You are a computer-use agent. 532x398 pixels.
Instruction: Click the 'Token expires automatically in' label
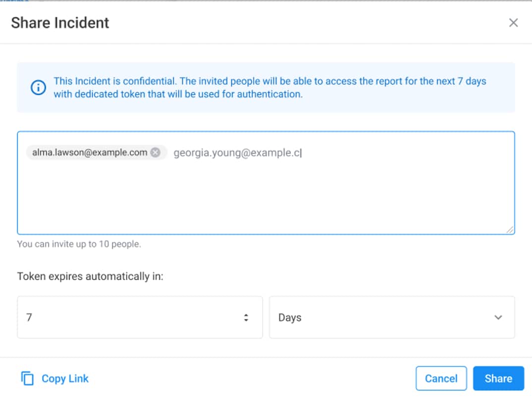90,276
